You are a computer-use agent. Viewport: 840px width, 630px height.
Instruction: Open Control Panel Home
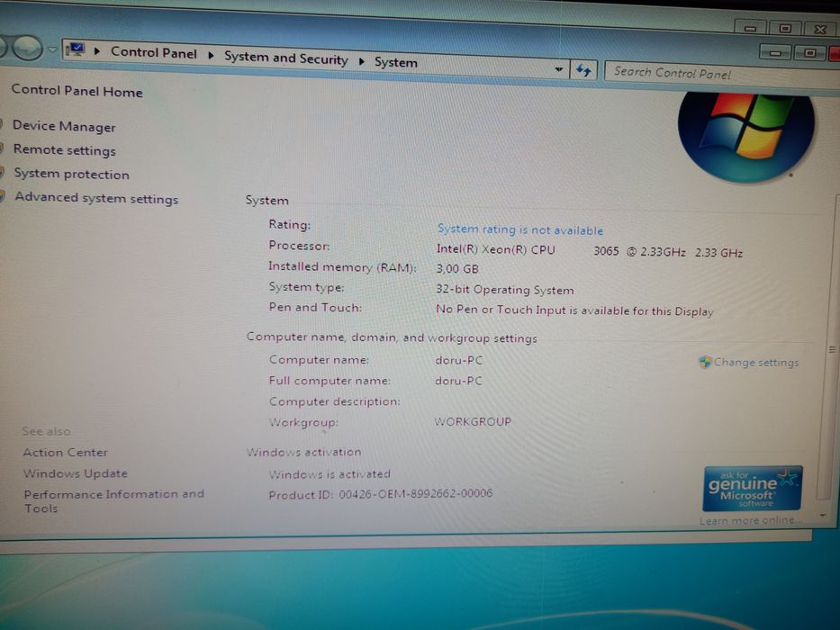[x=77, y=91]
